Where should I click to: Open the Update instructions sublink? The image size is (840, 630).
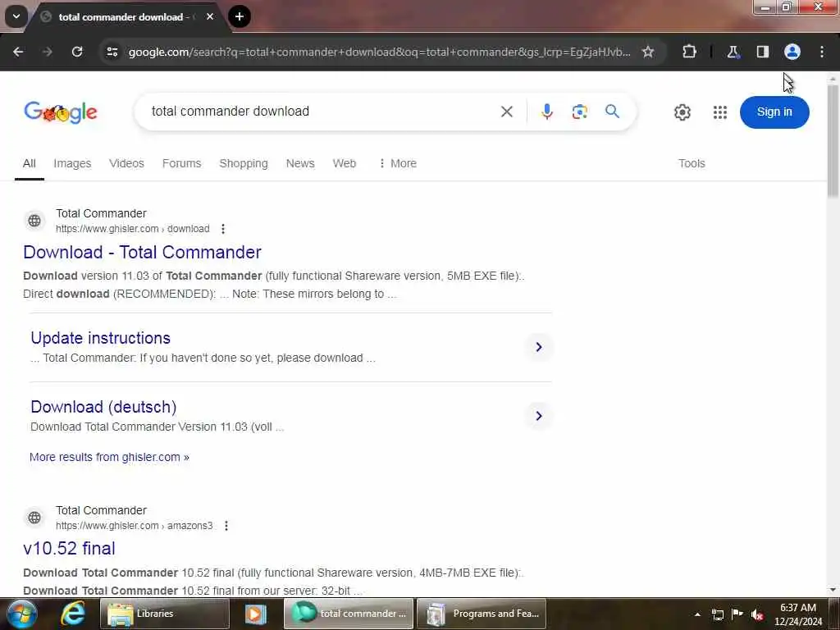[x=100, y=338]
